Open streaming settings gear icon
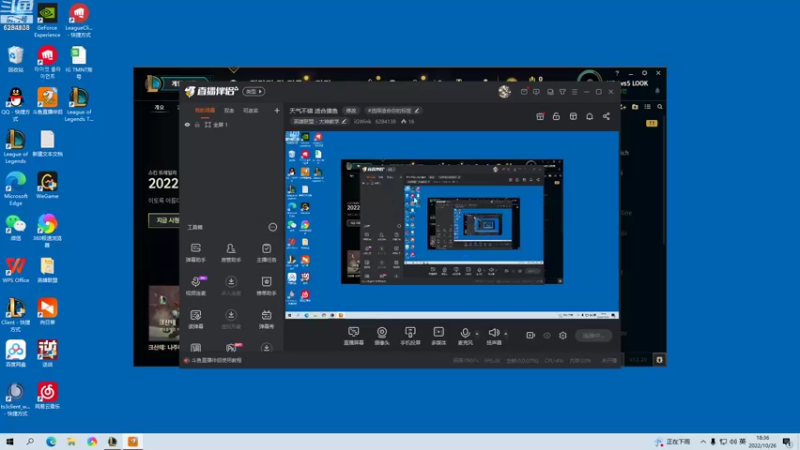This screenshot has height=450, width=800. click(x=563, y=335)
